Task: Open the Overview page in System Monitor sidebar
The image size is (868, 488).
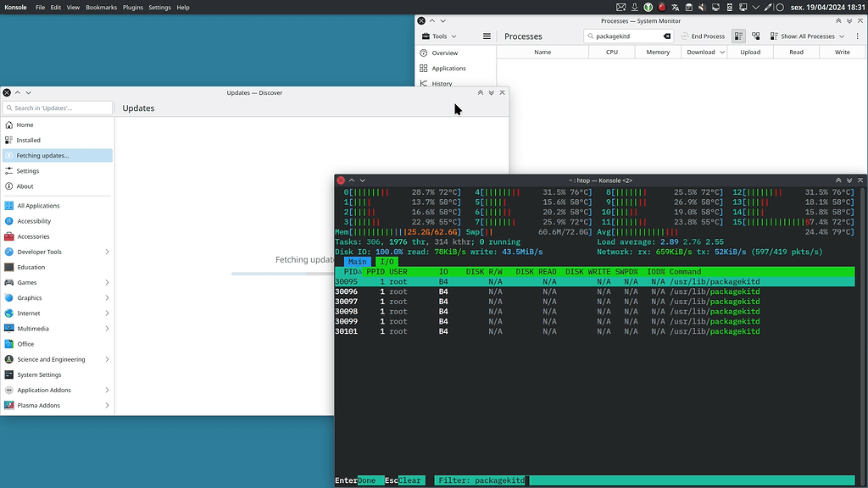Action: [444, 53]
